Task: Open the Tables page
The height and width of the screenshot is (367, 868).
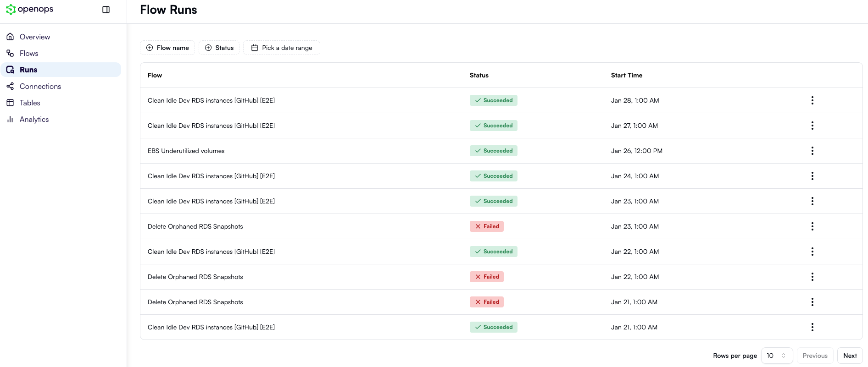Action: pyautogui.click(x=61, y=103)
